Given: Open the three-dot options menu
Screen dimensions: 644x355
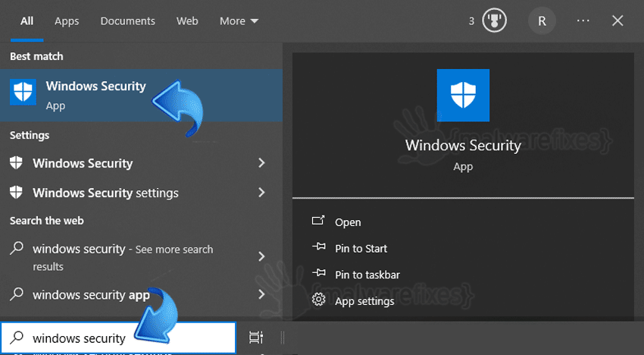Looking at the screenshot, I should 583,20.
